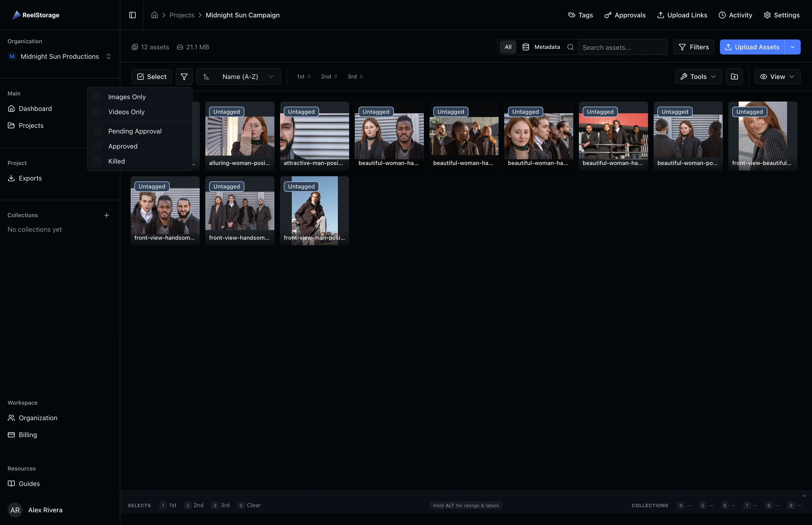The image size is (812, 525).
Task: Click the Search assets input field
Action: pos(622,47)
